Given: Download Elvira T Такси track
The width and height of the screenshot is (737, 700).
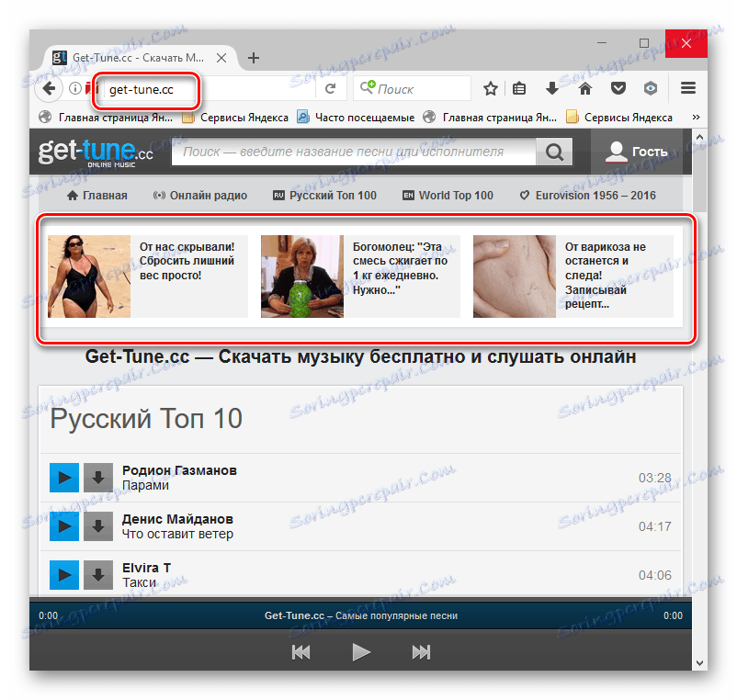Looking at the screenshot, I should pyautogui.click(x=98, y=574).
